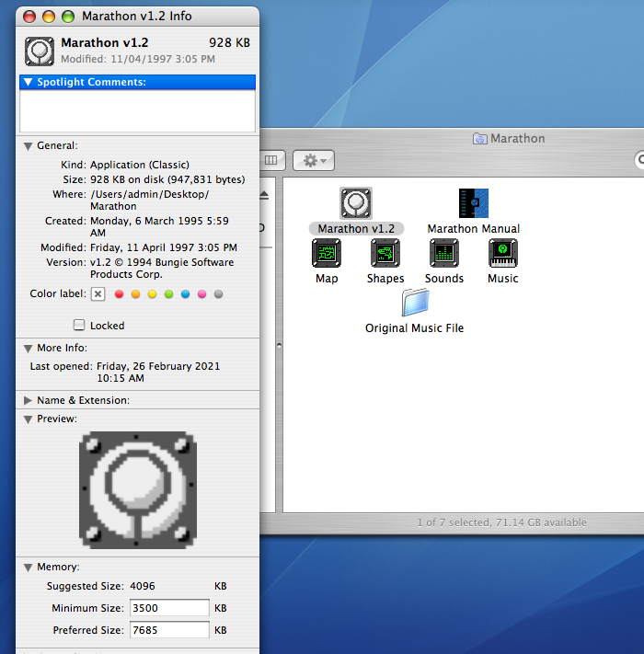Click the Sounds file name label
The image size is (644, 654).
[444, 278]
